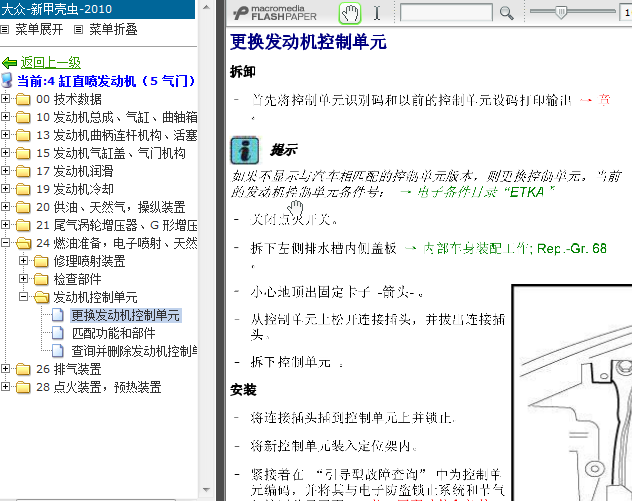The height and width of the screenshot is (501, 632).
Task: Open the 查询并删除发动机控制单元 page
Action: tap(134, 351)
